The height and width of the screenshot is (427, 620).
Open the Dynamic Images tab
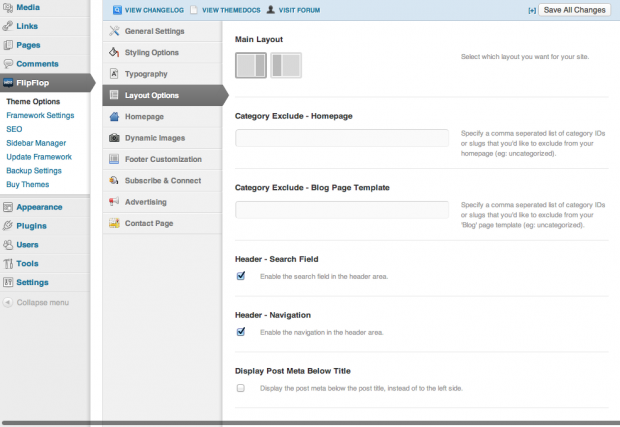(162, 138)
